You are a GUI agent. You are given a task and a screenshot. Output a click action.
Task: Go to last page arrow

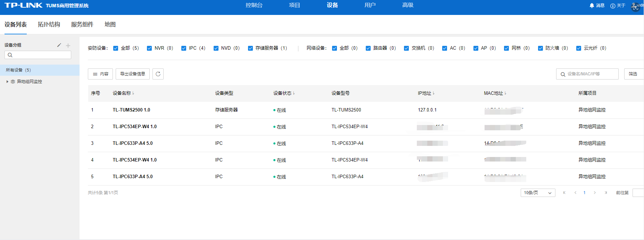pyautogui.click(x=606, y=193)
